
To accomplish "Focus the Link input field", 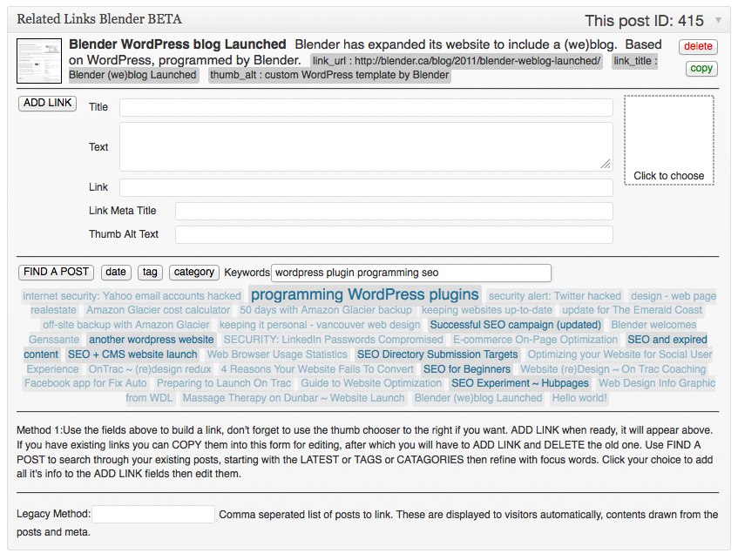I will coord(366,187).
